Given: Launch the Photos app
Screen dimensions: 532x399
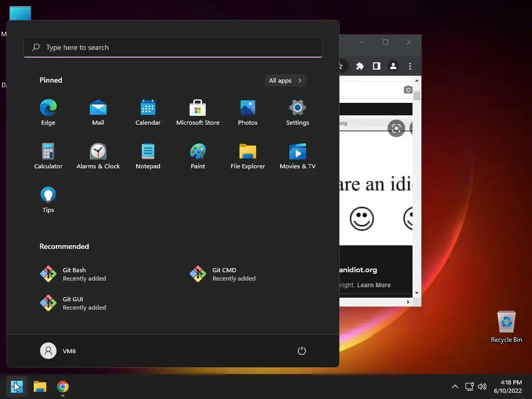Looking at the screenshot, I should tap(248, 113).
